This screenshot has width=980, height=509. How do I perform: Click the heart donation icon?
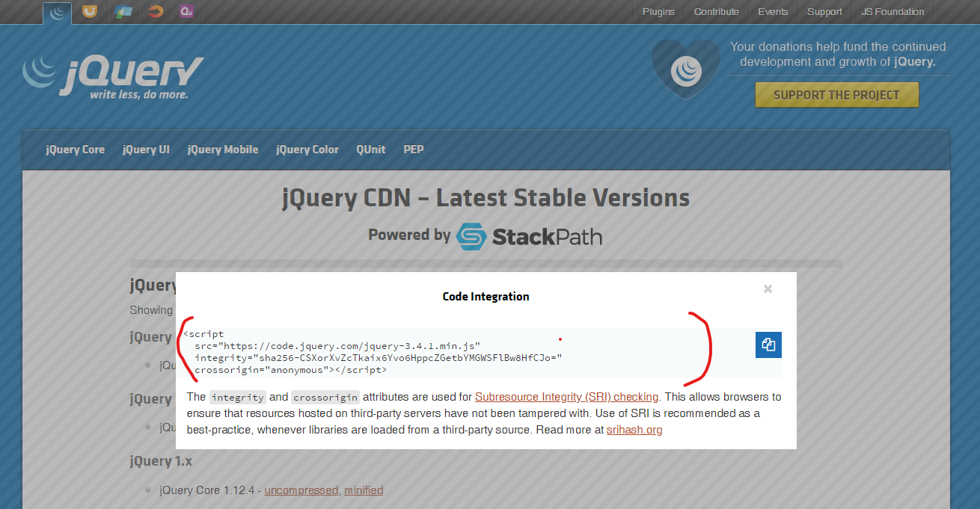(685, 70)
